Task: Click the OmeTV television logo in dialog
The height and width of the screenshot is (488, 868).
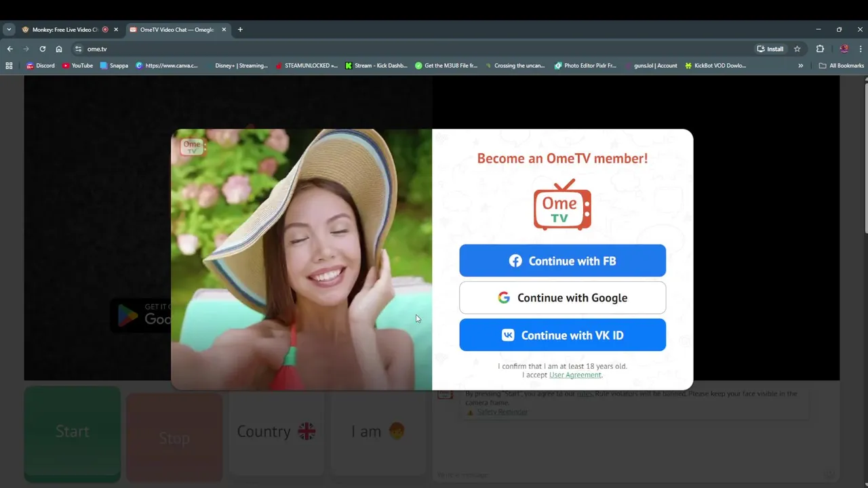Action: [562, 204]
